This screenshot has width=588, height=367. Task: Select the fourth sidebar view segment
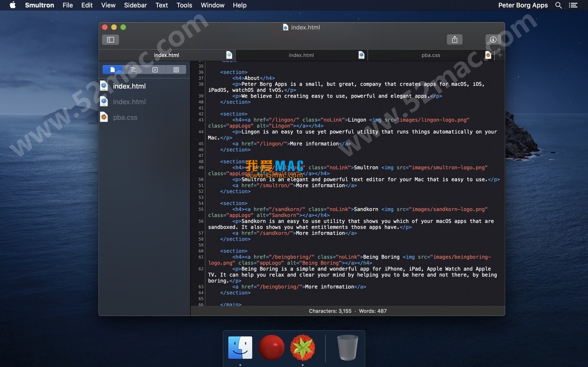176,69
